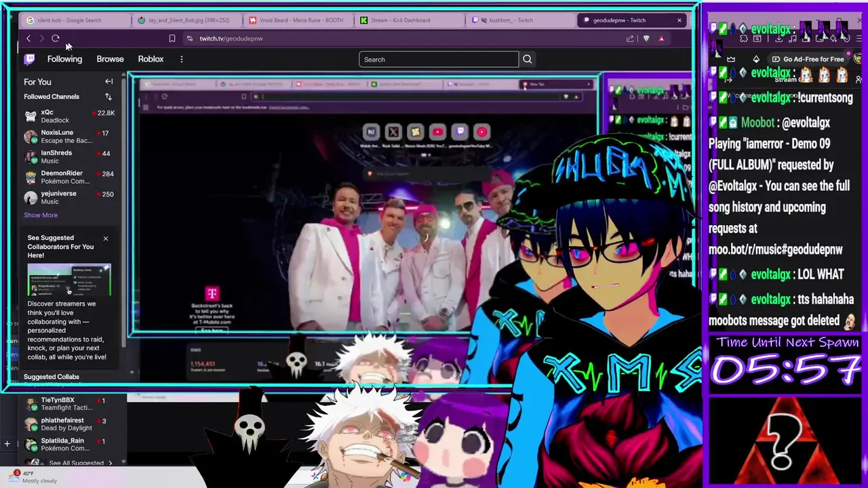
Task: Open the yejuniverse channel
Action: (69, 197)
